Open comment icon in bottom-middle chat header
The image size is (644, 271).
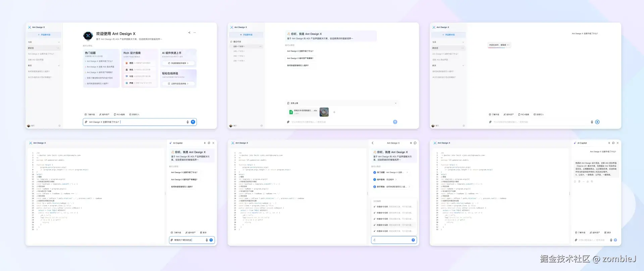[415, 143]
